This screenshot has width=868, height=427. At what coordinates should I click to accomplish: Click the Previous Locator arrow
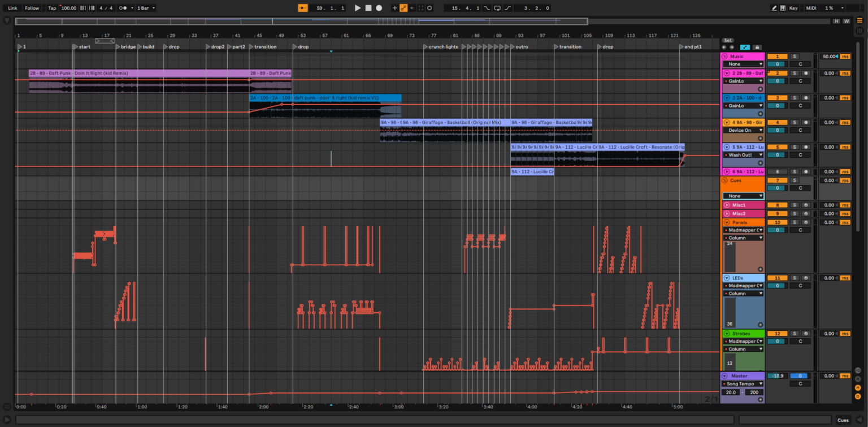pos(724,48)
